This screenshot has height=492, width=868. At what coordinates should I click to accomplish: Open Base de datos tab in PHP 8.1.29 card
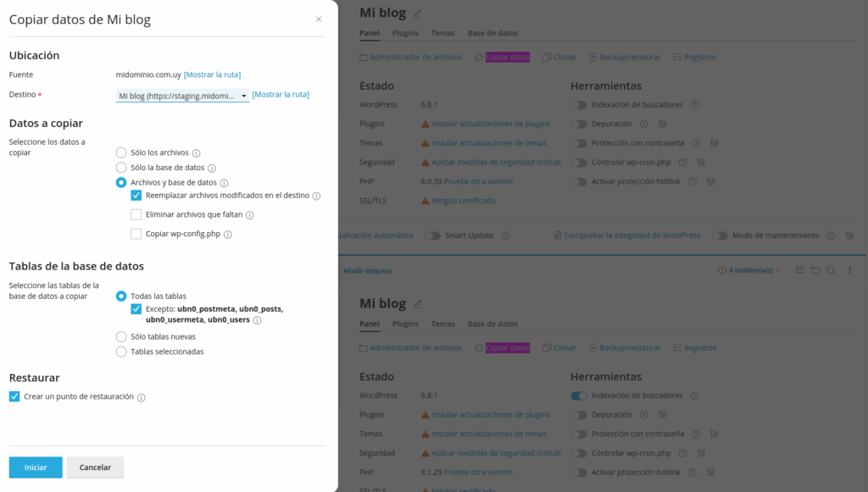point(492,324)
